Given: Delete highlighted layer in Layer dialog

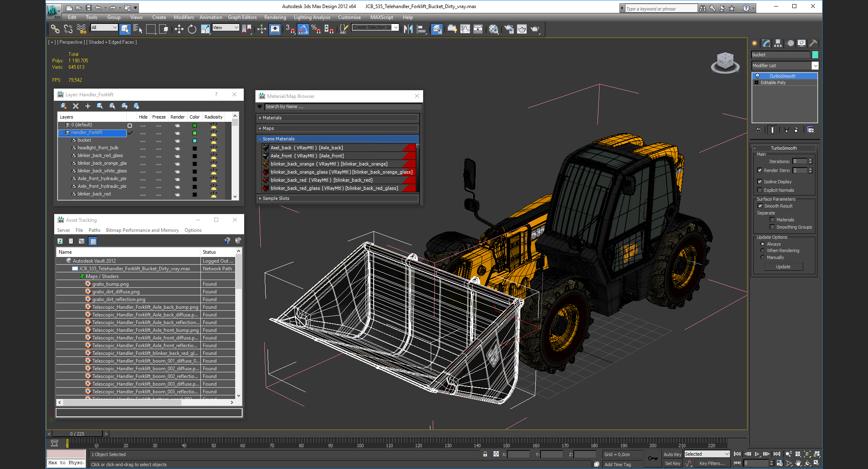Looking at the screenshot, I should coord(76,106).
